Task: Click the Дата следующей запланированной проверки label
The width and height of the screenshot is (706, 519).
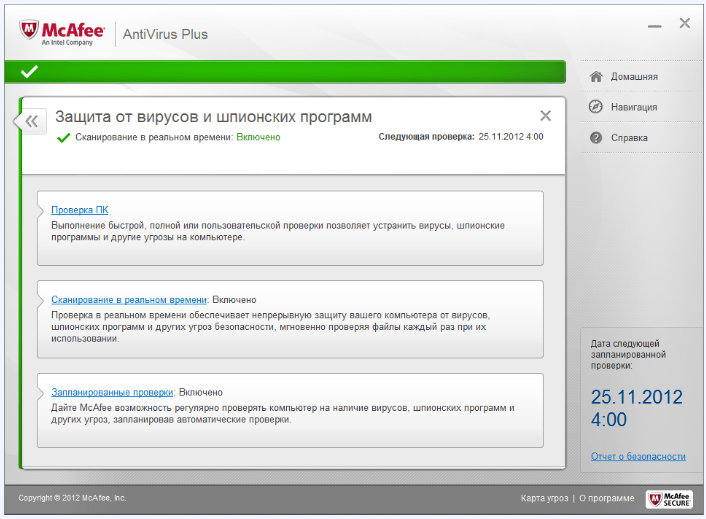Action: (628, 355)
